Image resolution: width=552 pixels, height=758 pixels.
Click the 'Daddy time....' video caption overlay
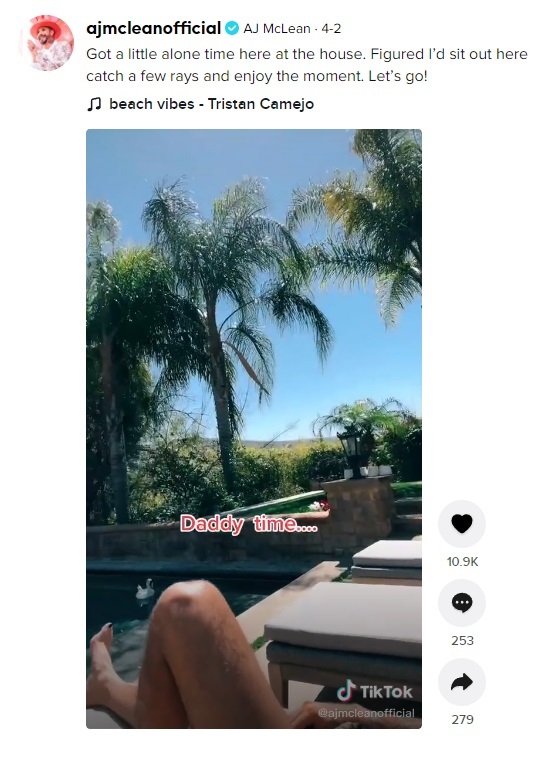(x=249, y=524)
